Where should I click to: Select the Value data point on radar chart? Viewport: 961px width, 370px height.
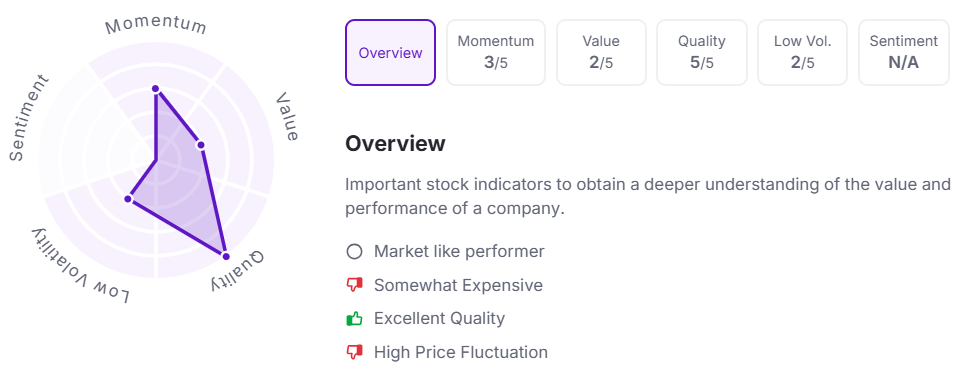200,145
